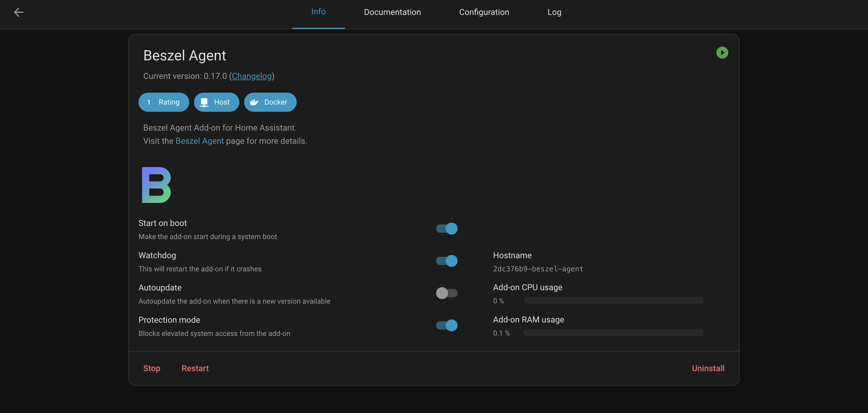The width and height of the screenshot is (868, 413).
Task: Open the Documentation tab
Action: (392, 12)
